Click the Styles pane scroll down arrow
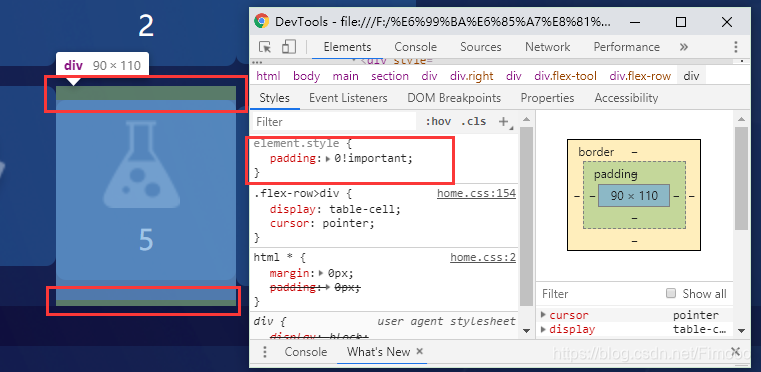 (527, 330)
